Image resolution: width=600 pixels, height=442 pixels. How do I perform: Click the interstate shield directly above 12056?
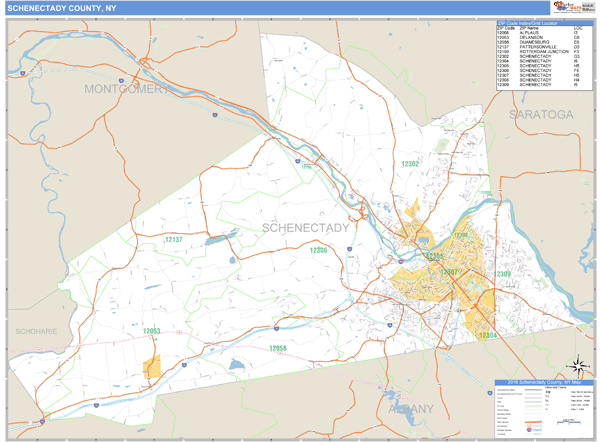pos(276,328)
